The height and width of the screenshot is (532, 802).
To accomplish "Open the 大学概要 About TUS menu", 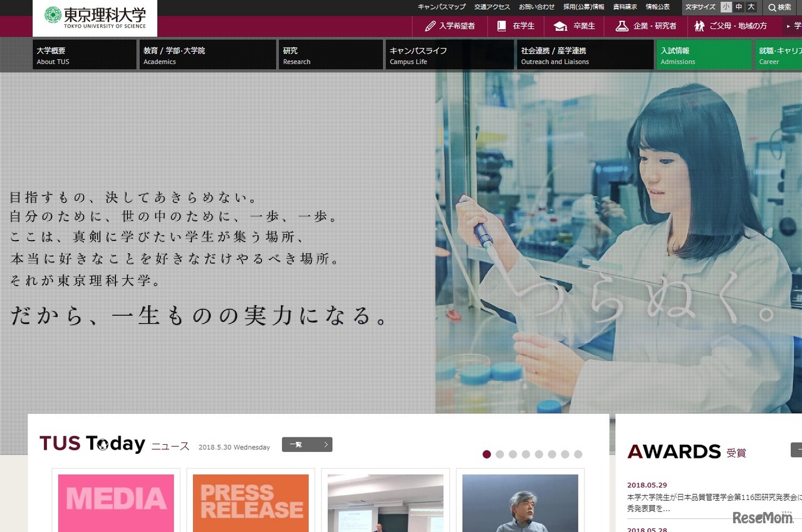I will [x=85, y=55].
